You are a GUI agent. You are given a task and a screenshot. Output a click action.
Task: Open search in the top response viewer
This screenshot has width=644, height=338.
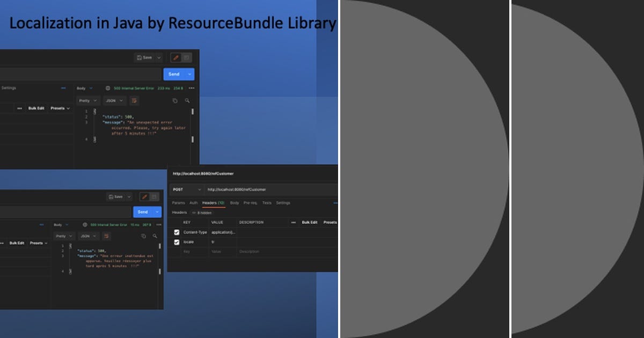click(x=188, y=100)
